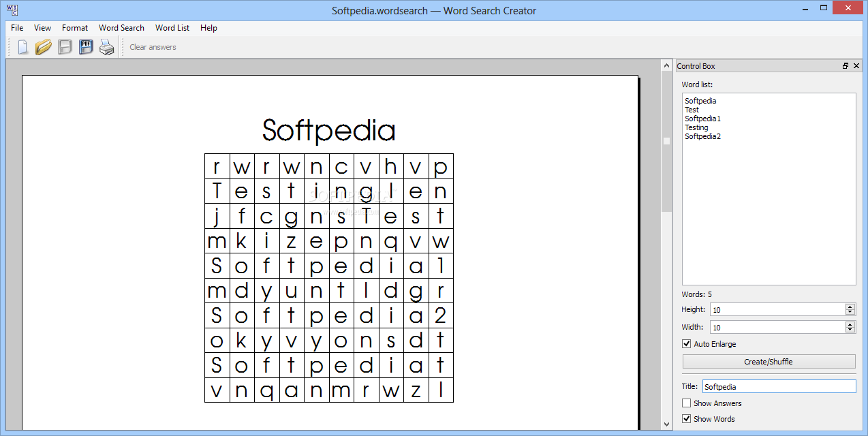Screen dimensions: 868x436
Task: Click the 'Softpedia' puzzle title on the page
Action: coord(329,130)
